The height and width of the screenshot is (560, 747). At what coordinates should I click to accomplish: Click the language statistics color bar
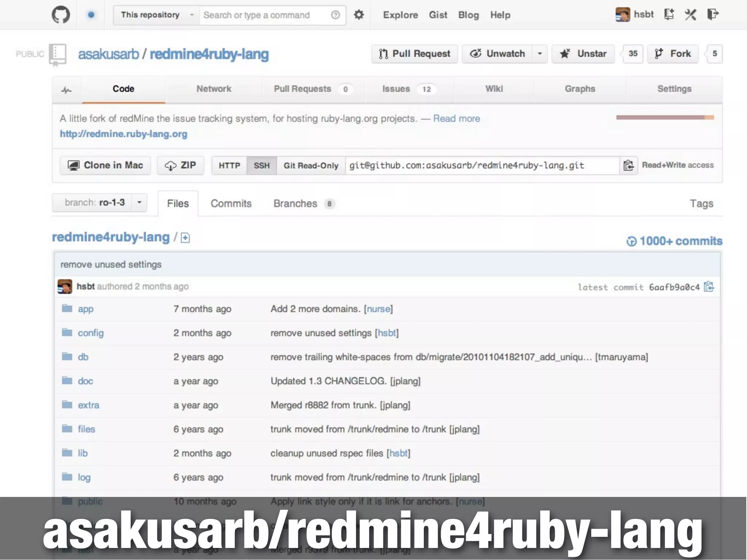[665, 117]
